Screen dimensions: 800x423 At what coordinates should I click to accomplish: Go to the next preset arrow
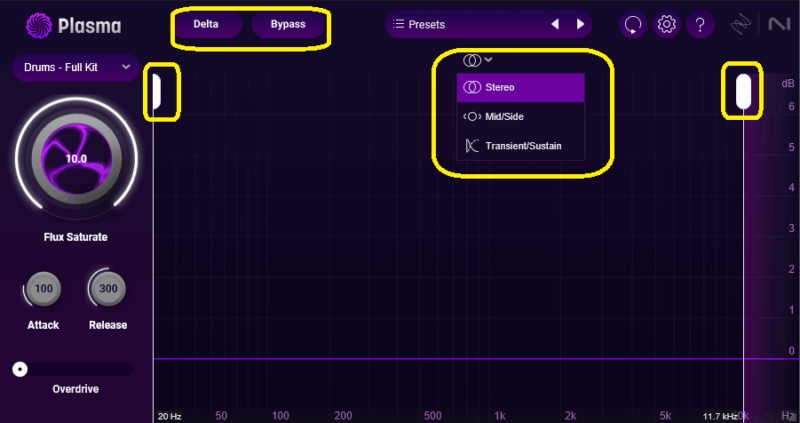click(579, 24)
